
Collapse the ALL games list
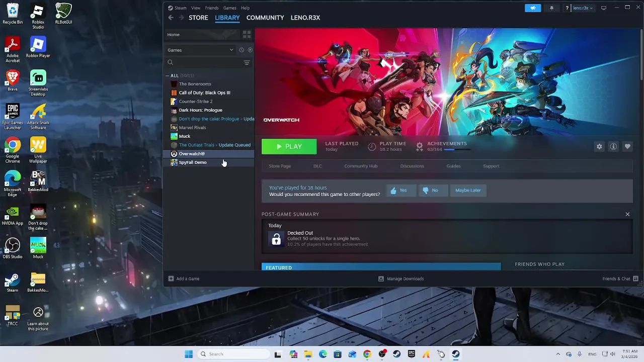[168, 75]
